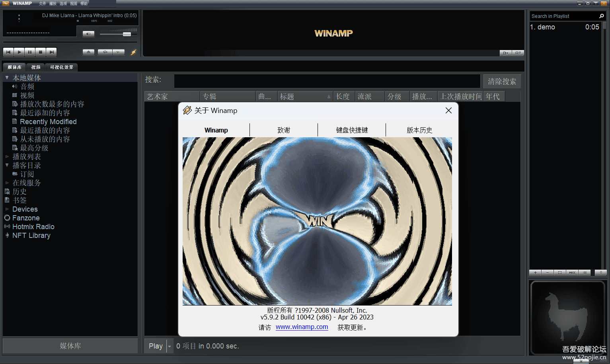This screenshot has width=610, height=364.
Task: Collapse the 本地媒体 tree node
Action: pos(7,78)
